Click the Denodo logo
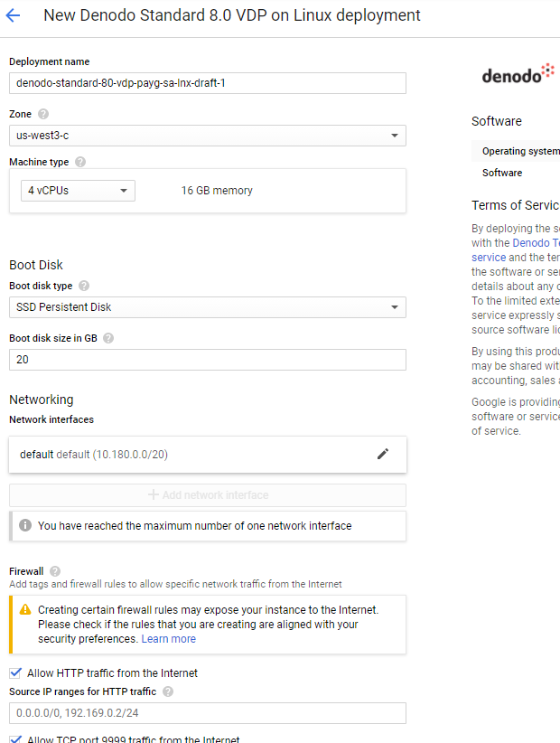The height and width of the screenshot is (743, 560). [x=518, y=74]
